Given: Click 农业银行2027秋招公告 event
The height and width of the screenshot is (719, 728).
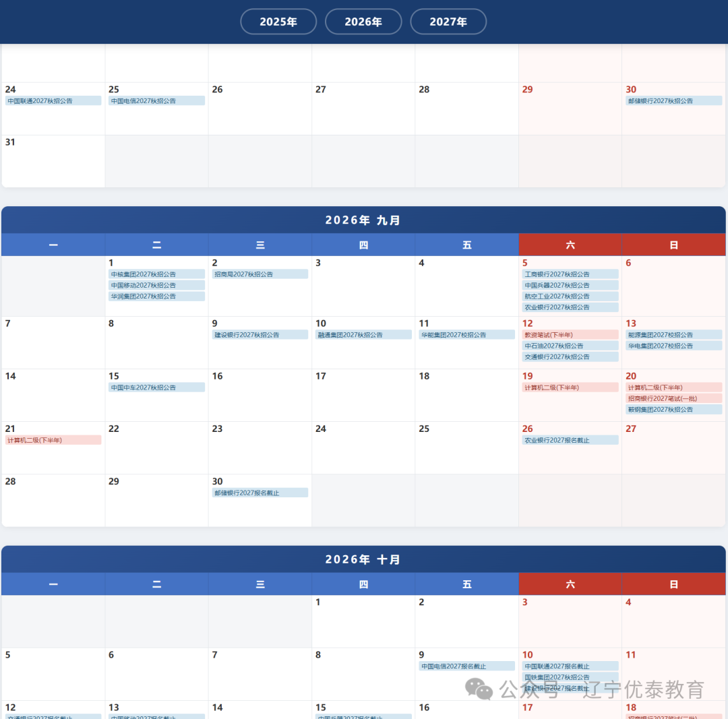Looking at the screenshot, I should [x=571, y=307].
